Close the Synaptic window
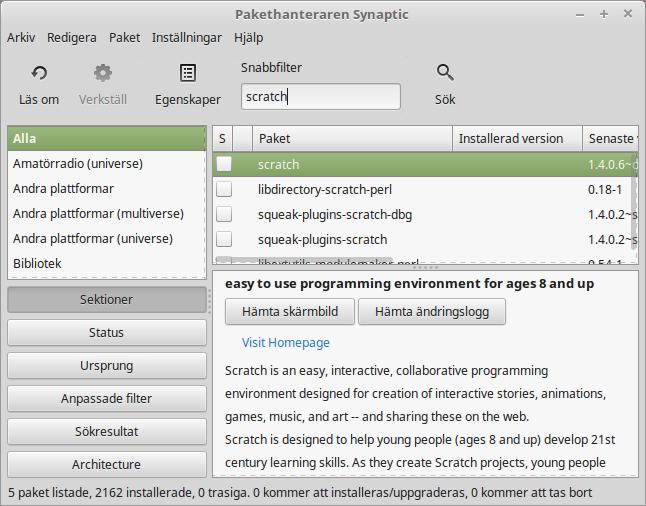Image resolution: width=646 pixels, height=506 pixels. [x=628, y=14]
